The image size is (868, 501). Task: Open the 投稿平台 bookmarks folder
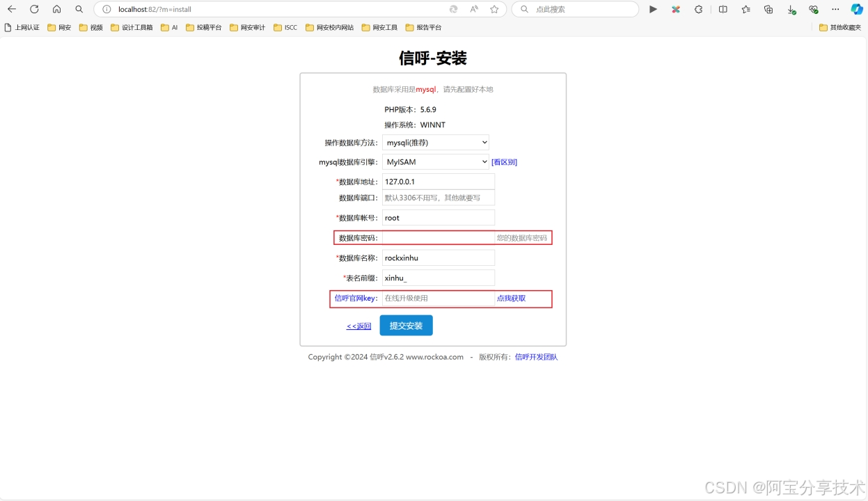coord(203,28)
